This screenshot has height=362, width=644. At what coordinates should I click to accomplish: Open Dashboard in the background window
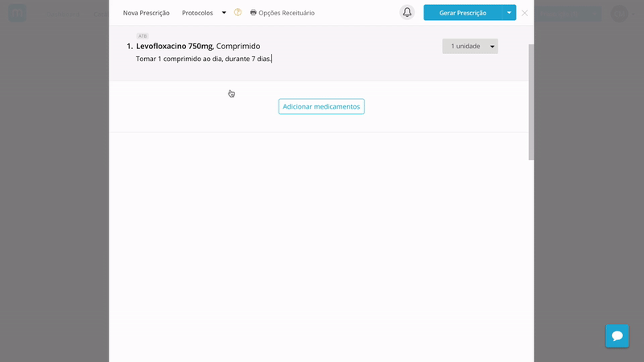coord(63,14)
